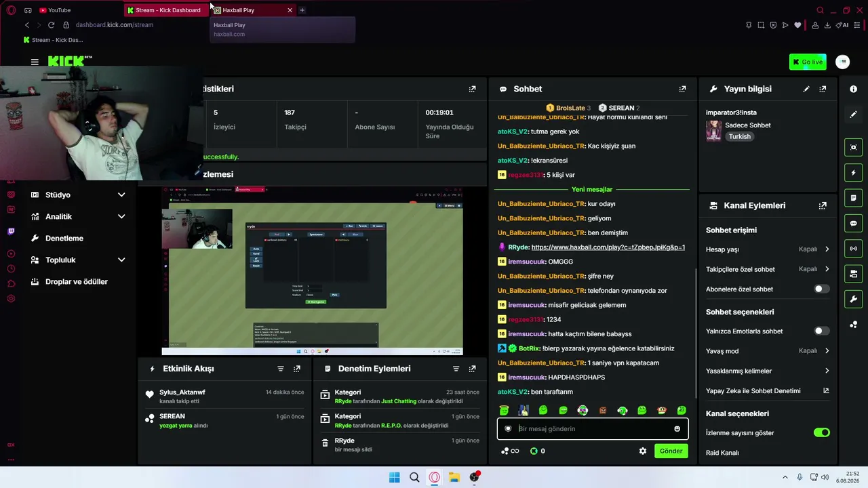Viewport: 868px width, 488px height.
Task: Click the address bar URL
Action: (115, 25)
